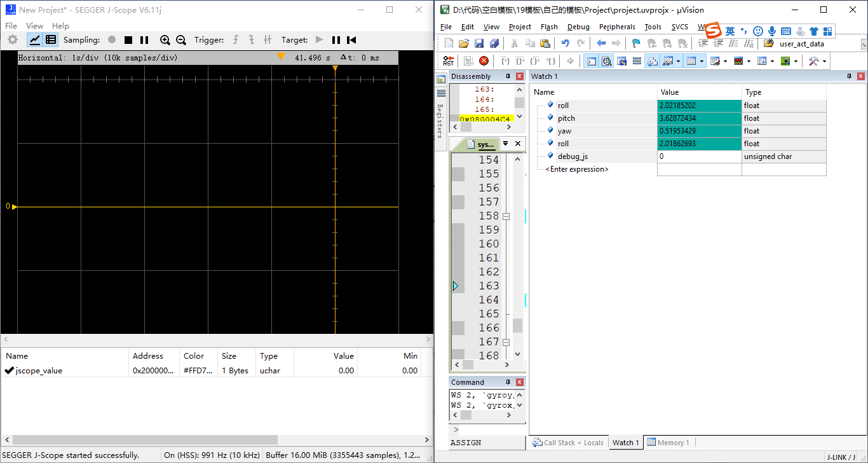Expand Serial Windows dropdown arrow

[x=726, y=61]
